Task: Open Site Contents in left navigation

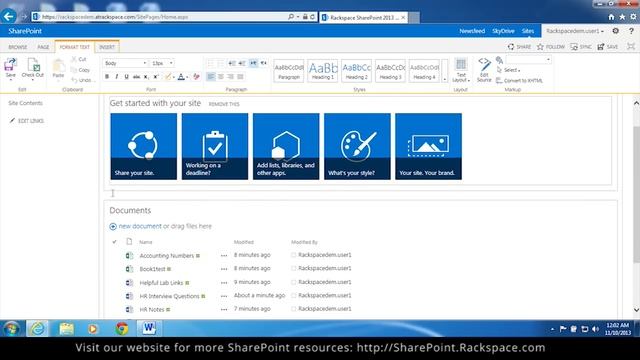Action: click(25, 103)
